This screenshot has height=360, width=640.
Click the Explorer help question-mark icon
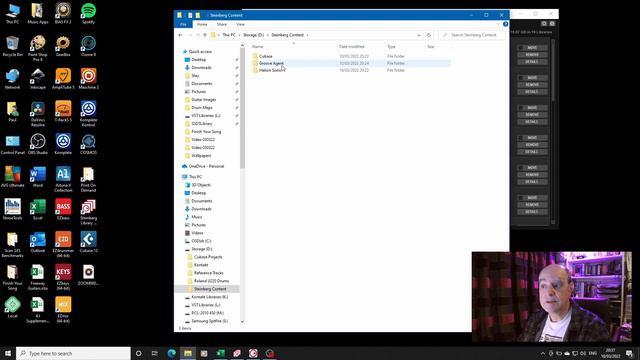[x=505, y=24]
